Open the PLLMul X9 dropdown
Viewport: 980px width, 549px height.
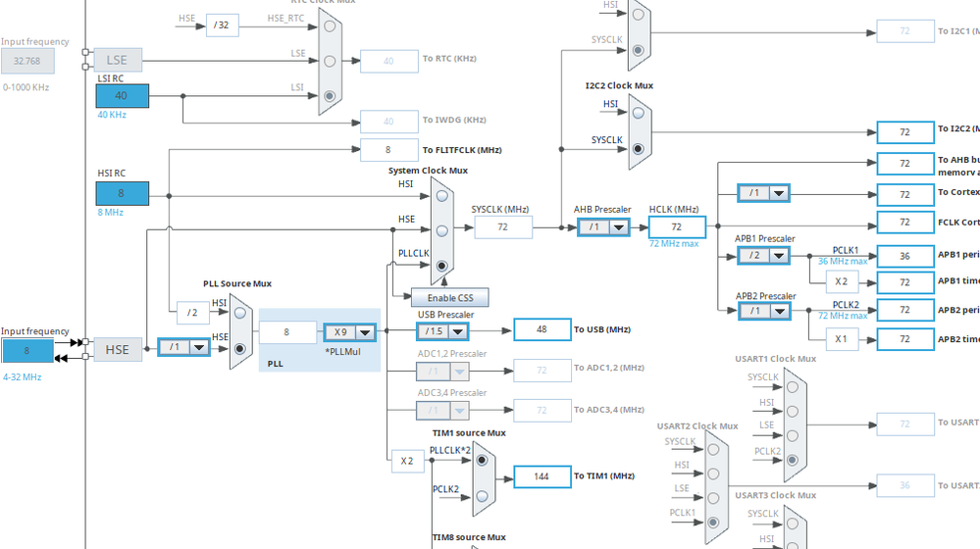coord(349,332)
